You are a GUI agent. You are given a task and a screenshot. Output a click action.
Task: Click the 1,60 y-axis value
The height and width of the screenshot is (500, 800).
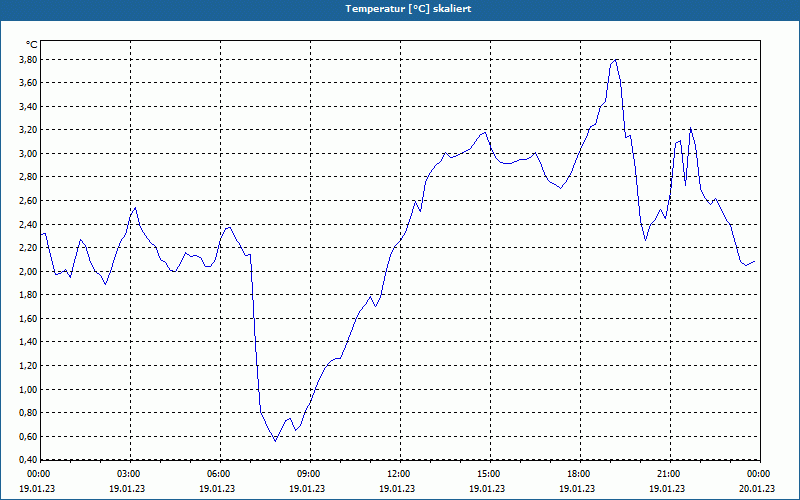click(28, 319)
